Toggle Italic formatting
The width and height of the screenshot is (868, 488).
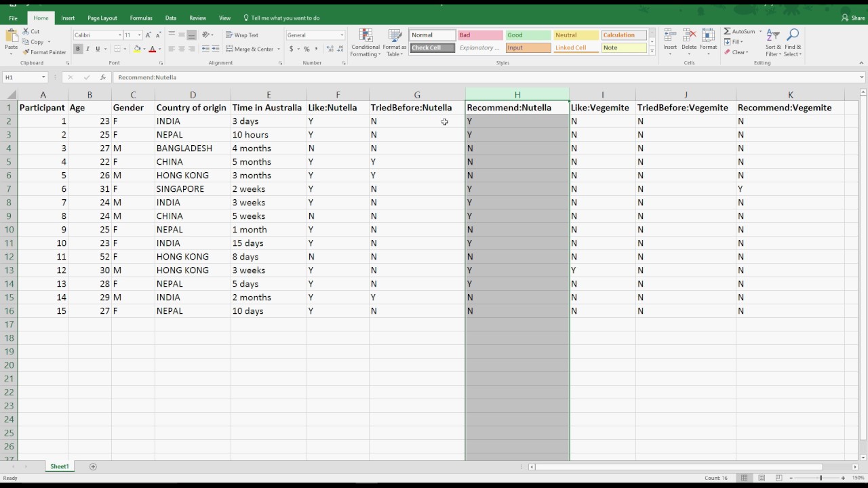pos(88,49)
